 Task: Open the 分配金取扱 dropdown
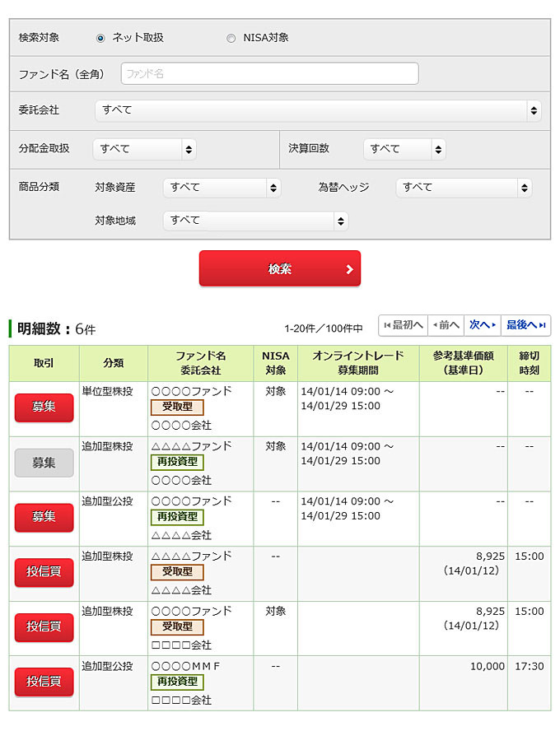[x=145, y=149]
